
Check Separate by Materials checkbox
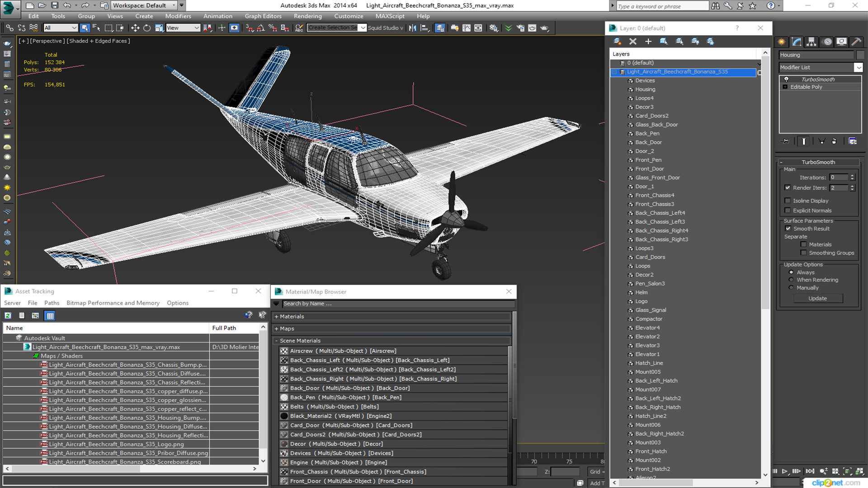point(803,244)
